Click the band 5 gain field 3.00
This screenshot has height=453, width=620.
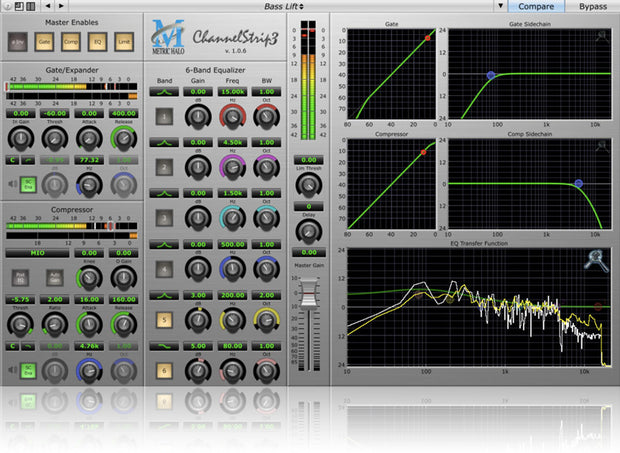click(x=198, y=295)
